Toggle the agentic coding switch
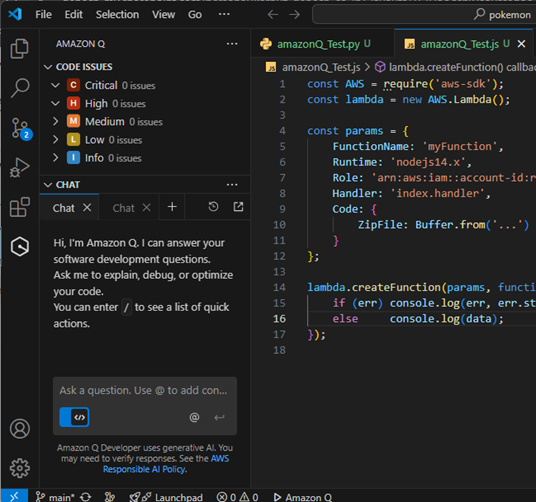The image size is (536, 502). coord(74,417)
